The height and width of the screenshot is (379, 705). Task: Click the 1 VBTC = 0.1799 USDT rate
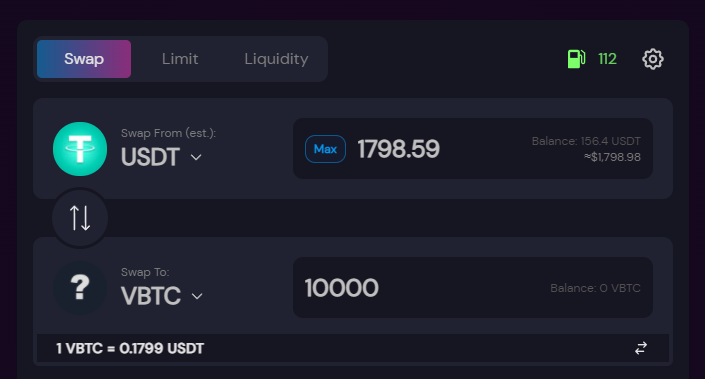[130, 348]
